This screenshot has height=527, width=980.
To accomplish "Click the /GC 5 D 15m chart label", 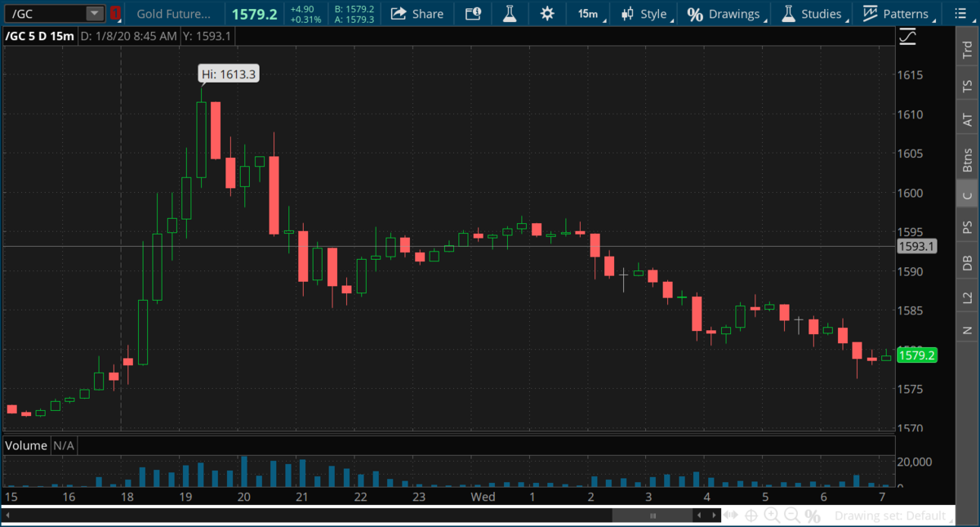I will (39, 36).
